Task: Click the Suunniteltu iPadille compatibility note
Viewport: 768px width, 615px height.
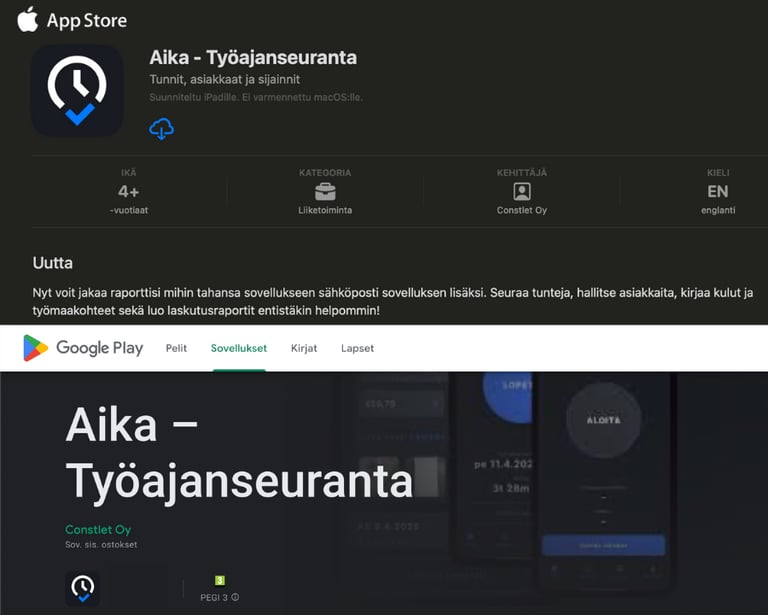Action: pos(256,97)
